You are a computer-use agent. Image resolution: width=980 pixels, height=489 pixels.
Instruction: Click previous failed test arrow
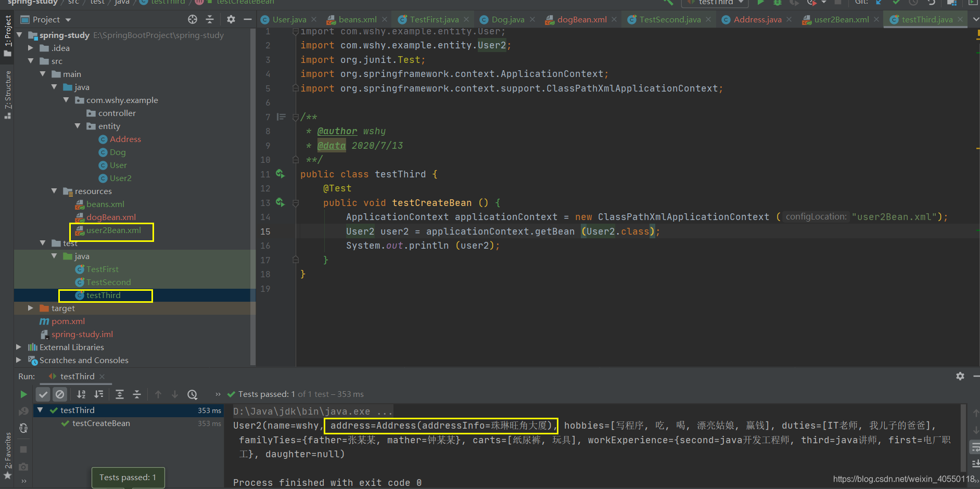(158, 394)
